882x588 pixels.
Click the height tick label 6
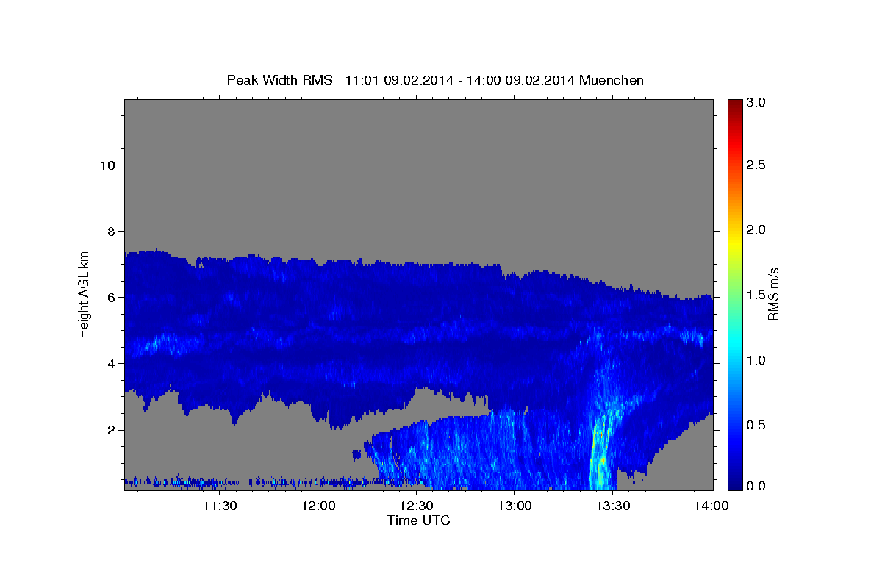tap(110, 297)
